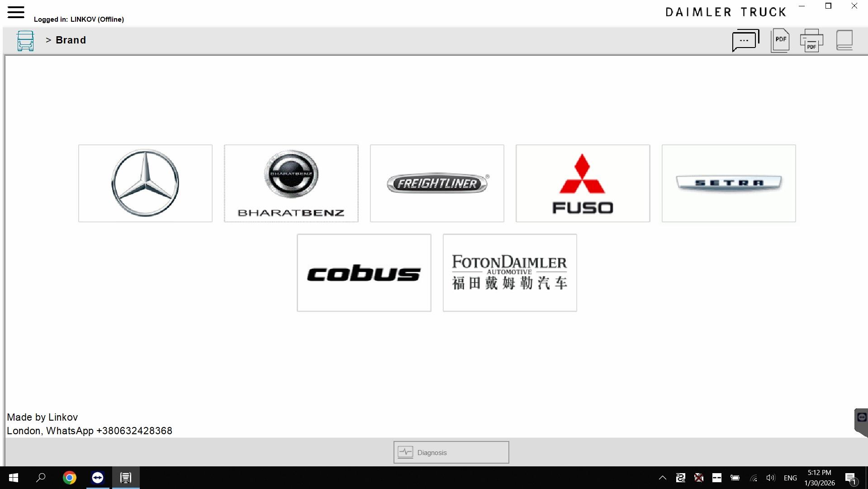Open the Windows notification center
This screenshot has width=868, height=489.
[x=850, y=478]
